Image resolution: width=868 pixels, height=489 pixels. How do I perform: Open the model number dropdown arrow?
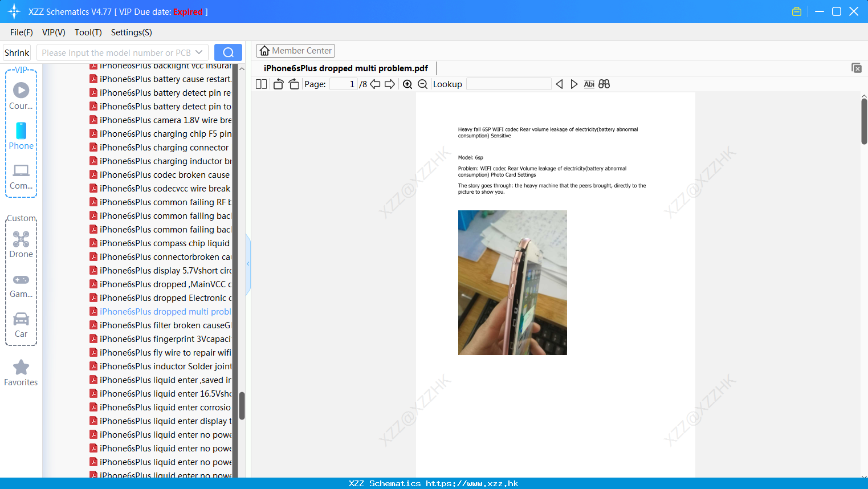pyautogui.click(x=199, y=52)
